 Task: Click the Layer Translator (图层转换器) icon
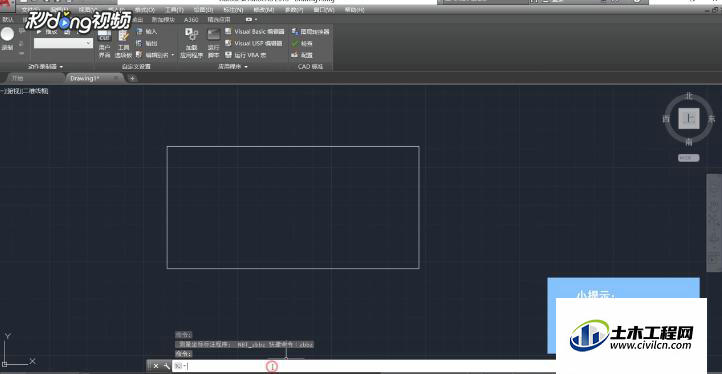click(311, 31)
